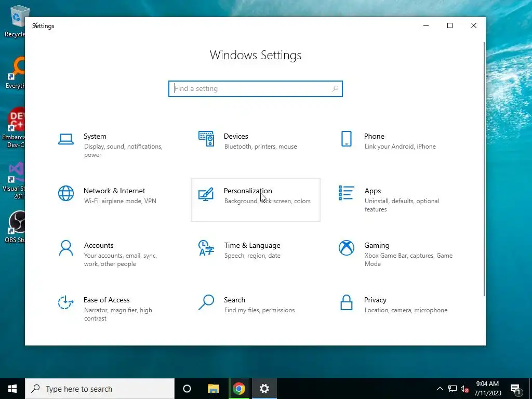Switch to Chrome on the taskbar
The image size is (532, 399).
coord(239,389)
